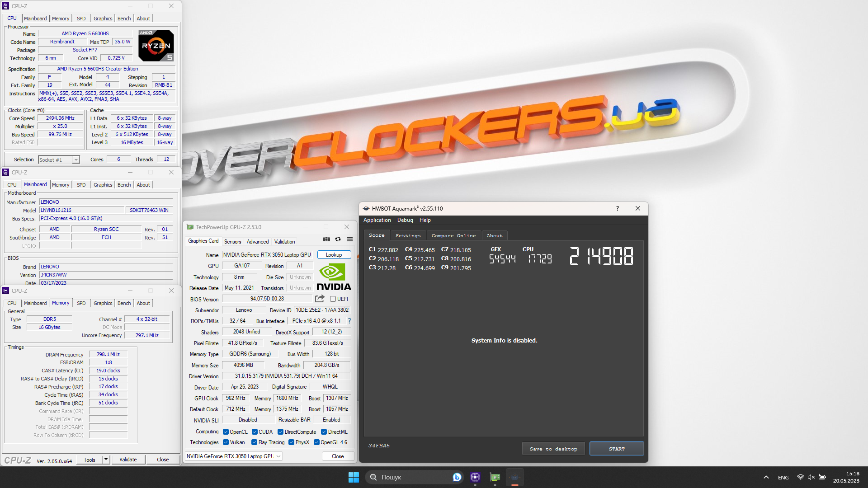
Task: Open Bing chat icon in search box
Action: tap(457, 477)
